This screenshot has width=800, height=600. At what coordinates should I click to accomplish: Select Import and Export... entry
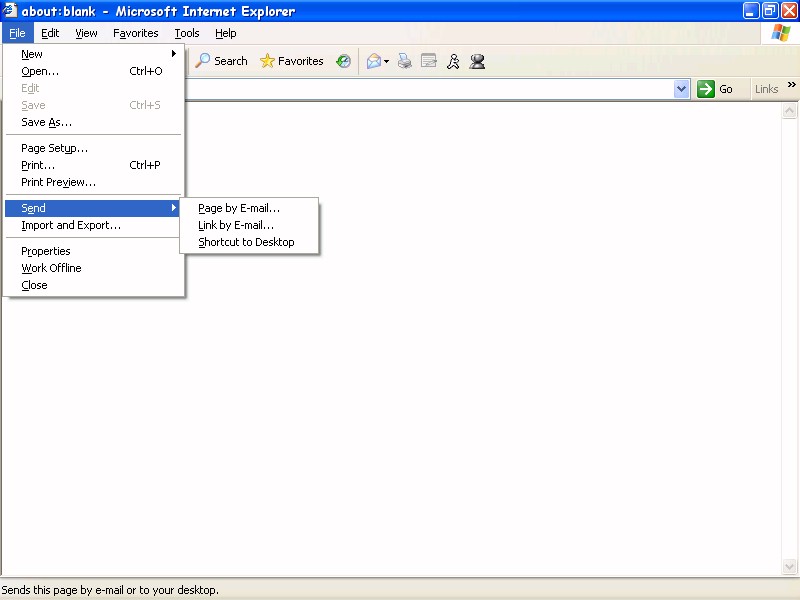tap(93, 225)
